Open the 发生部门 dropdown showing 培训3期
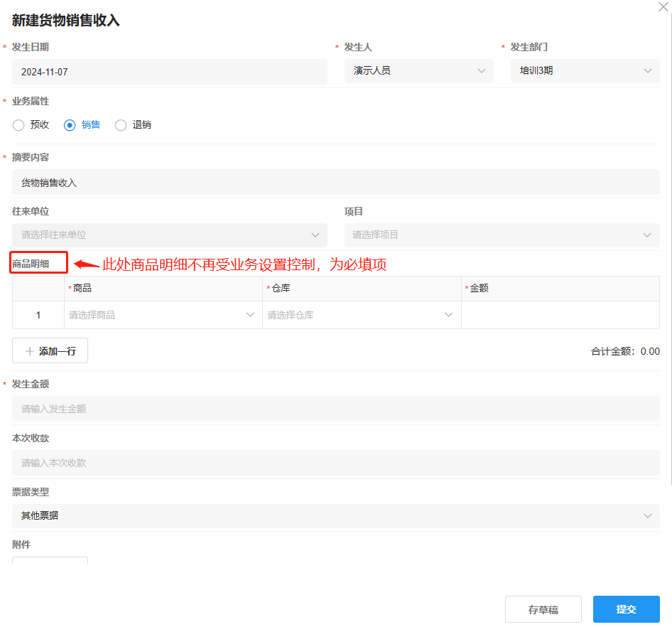 (x=585, y=70)
